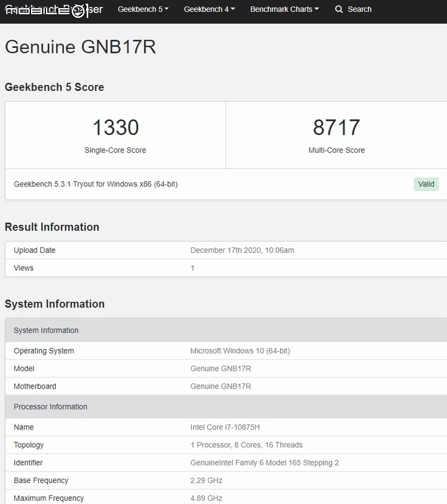447x504 pixels.
Task: Click the processor Name label
Action: 24,427
